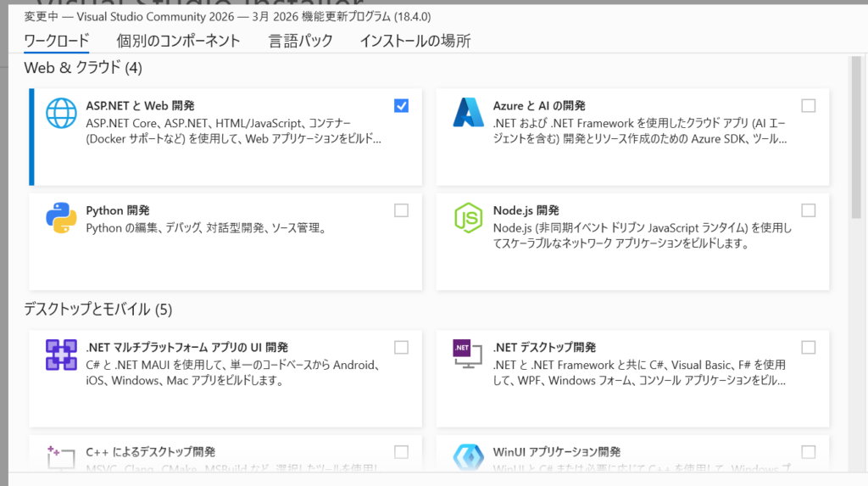The width and height of the screenshot is (868, 486).
Task: Click the ASP.NET globe icon
Action: click(61, 113)
